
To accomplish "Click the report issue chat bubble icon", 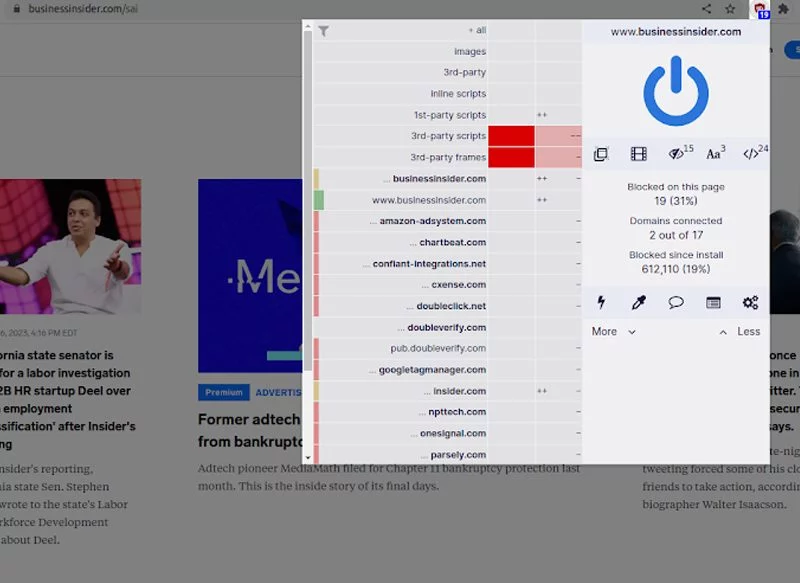I will click(676, 302).
